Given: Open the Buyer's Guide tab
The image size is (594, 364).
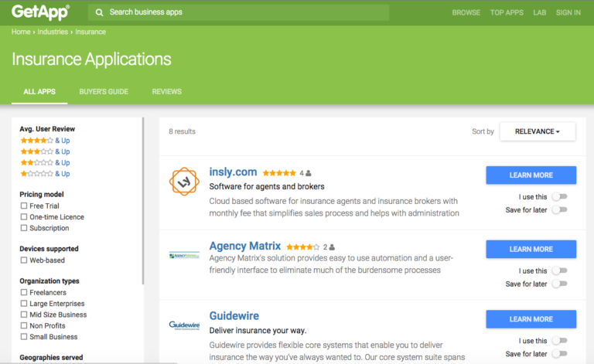Looking at the screenshot, I should (x=104, y=91).
